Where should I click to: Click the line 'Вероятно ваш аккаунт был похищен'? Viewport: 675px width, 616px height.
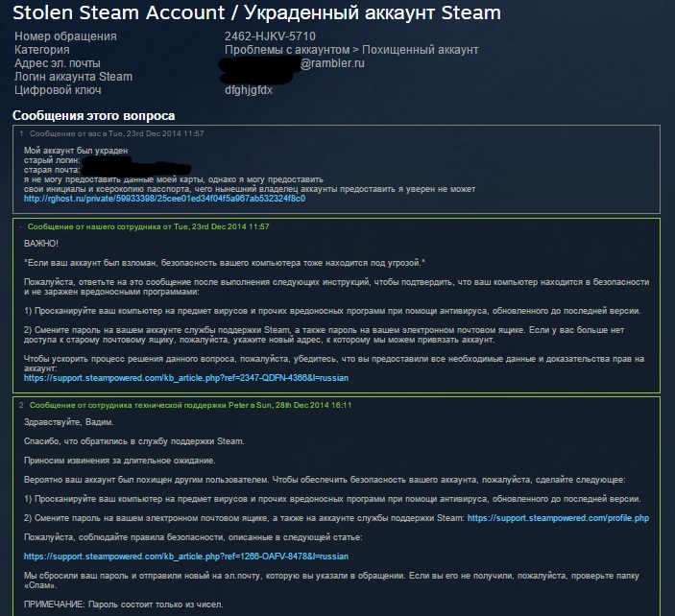point(325,480)
